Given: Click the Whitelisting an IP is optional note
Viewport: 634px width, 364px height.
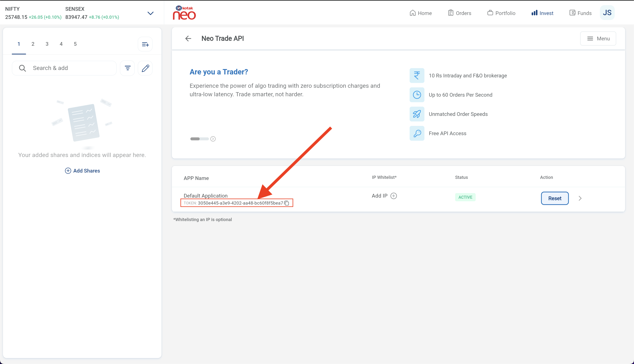Looking at the screenshot, I should [202, 220].
